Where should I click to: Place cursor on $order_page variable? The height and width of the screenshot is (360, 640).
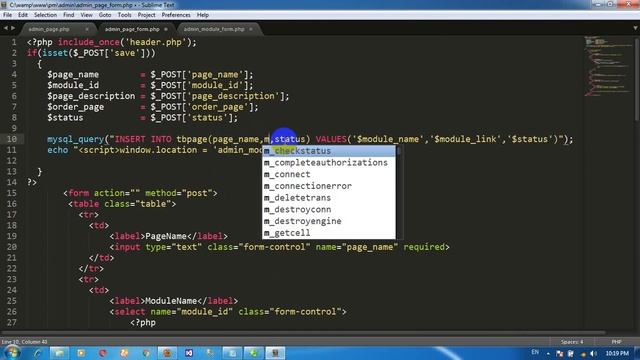pyautogui.click(x=76, y=107)
